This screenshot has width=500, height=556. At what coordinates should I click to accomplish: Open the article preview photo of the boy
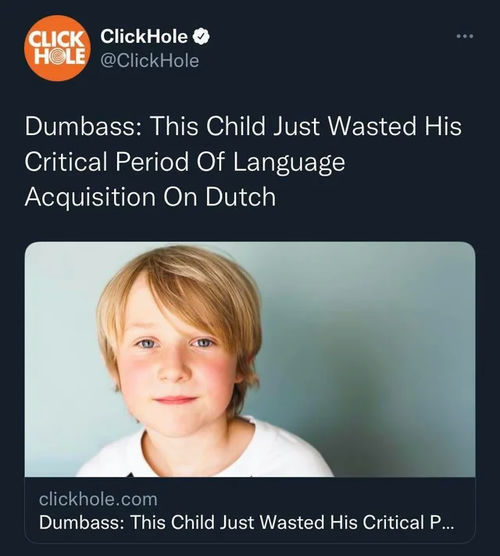[250, 359]
